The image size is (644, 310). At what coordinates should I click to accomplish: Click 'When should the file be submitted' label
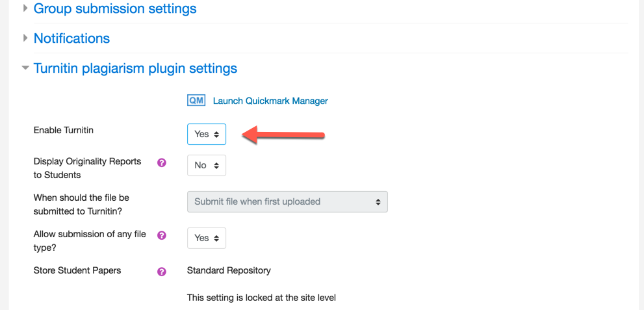click(x=81, y=205)
